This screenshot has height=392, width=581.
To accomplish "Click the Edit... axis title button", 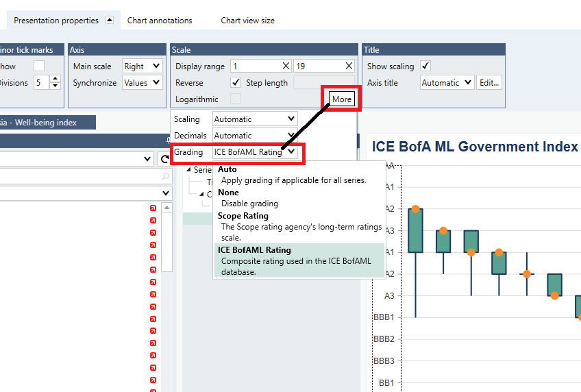I will point(489,83).
